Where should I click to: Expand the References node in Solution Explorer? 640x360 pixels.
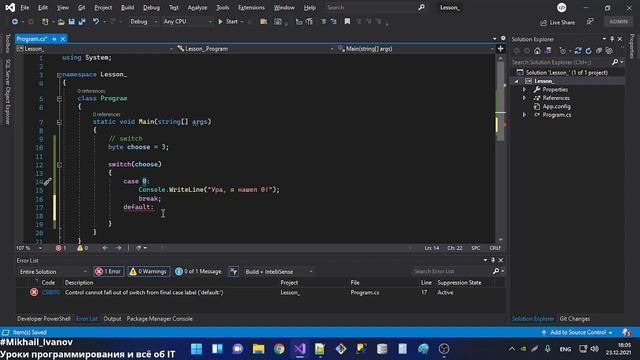click(524, 98)
